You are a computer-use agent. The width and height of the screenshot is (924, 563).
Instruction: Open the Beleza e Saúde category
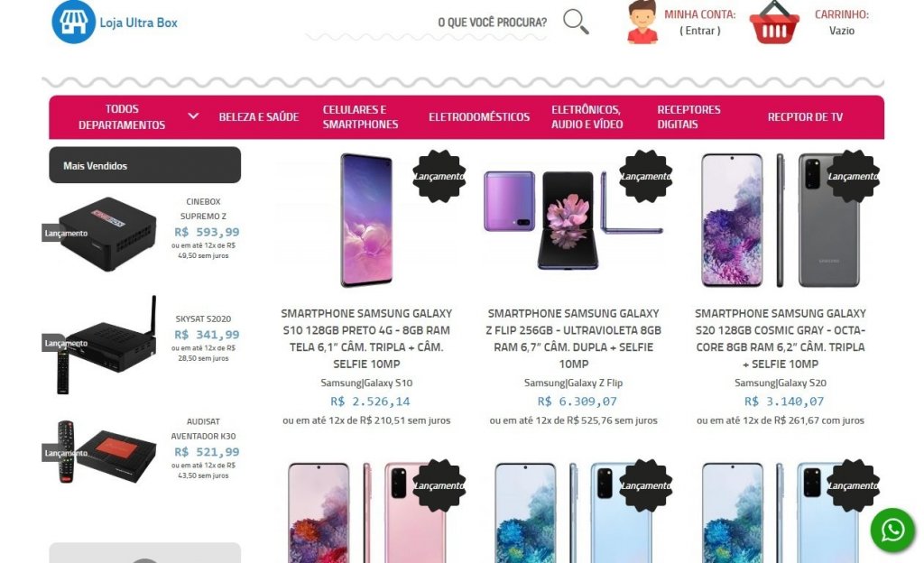point(259,116)
